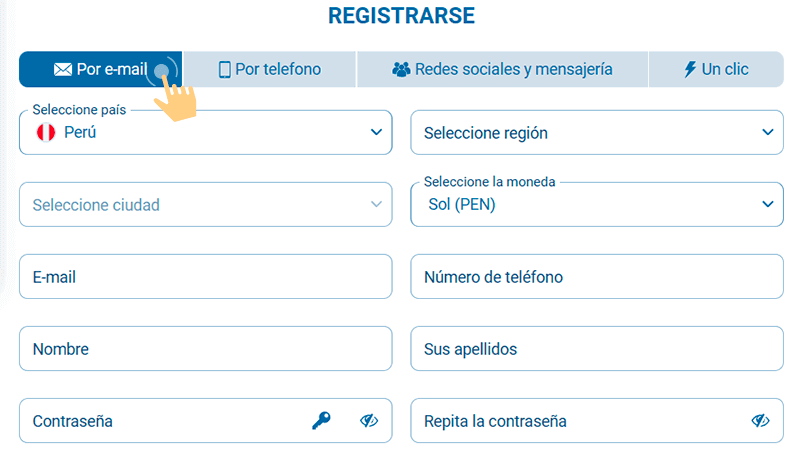Viewport: 800px width, 450px height.
Task: Click the phone icon on telefono tab
Action: coord(225,70)
